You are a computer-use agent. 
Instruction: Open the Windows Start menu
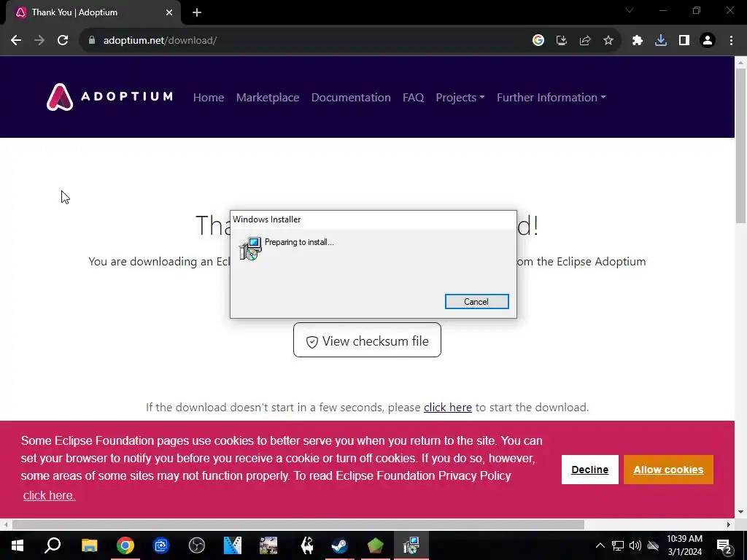click(18, 545)
